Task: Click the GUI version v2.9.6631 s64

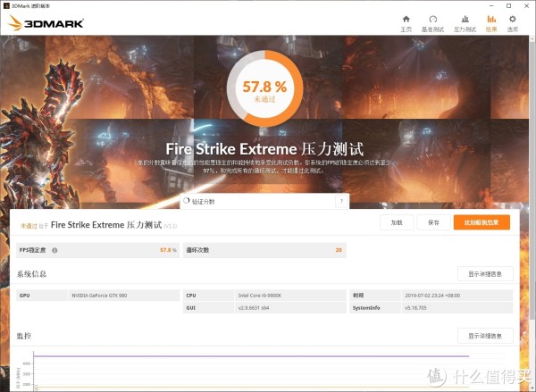Action: tap(254, 308)
